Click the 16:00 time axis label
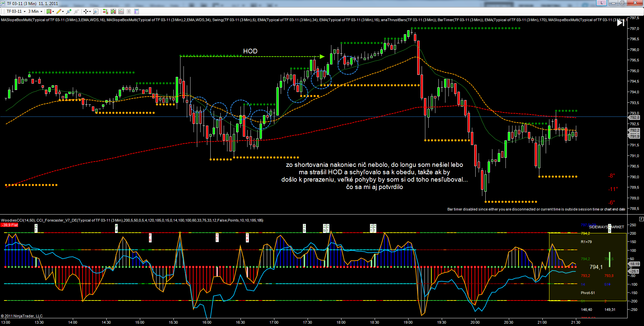 click(x=207, y=322)
